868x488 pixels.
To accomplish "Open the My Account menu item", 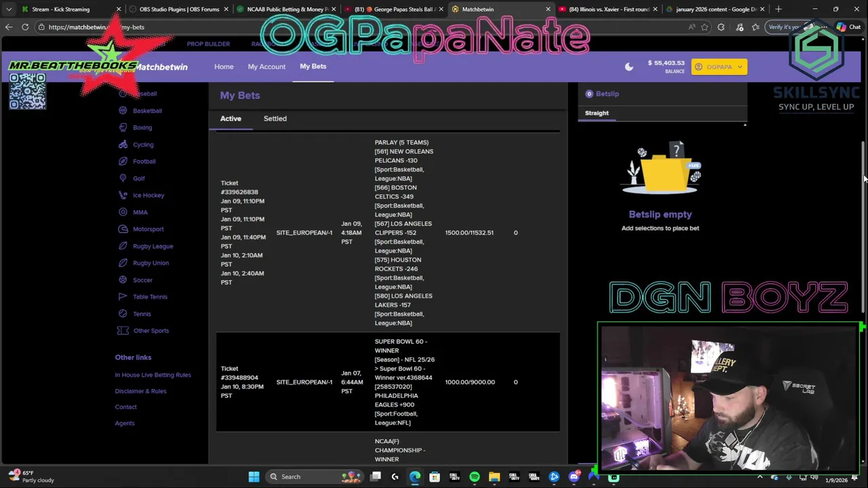I will [267, 66].
